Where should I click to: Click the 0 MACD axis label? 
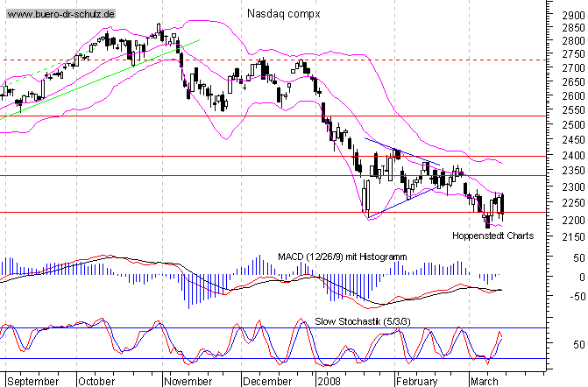580,278
